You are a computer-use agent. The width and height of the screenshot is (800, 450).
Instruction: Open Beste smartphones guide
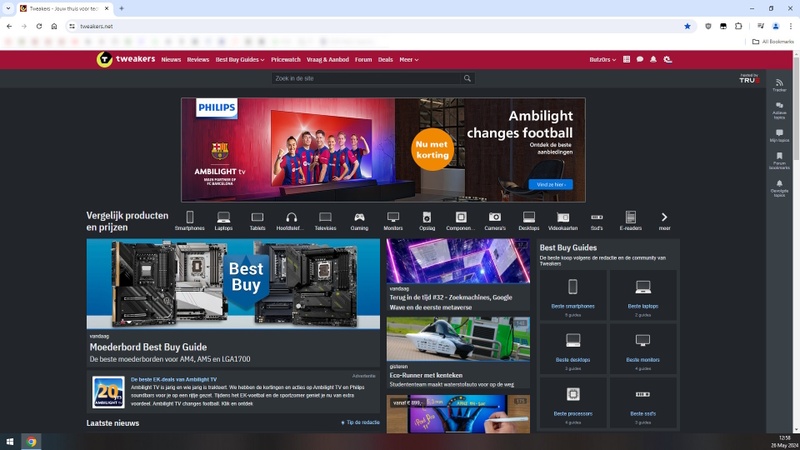click(573, 295)
